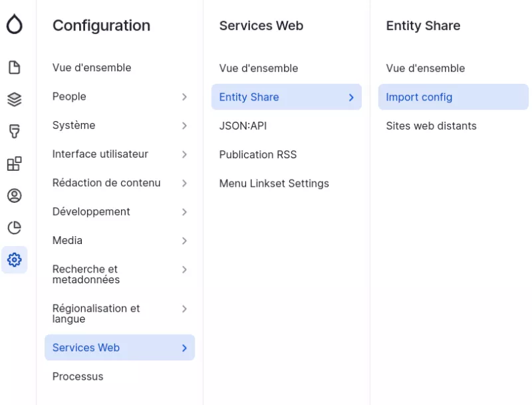Click the Entity Share column heading

(423, 26)
